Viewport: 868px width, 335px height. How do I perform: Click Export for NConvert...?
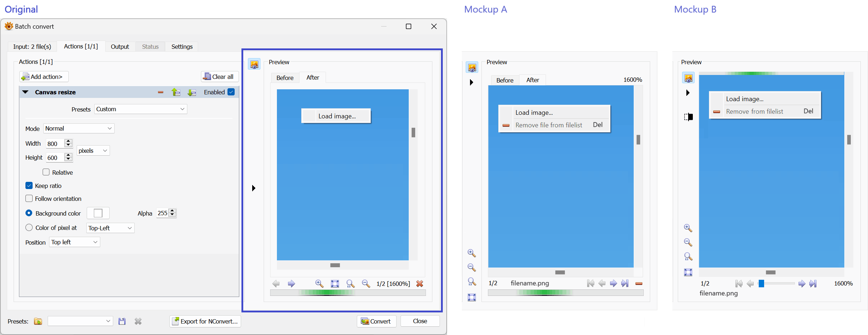click(205, 321)
